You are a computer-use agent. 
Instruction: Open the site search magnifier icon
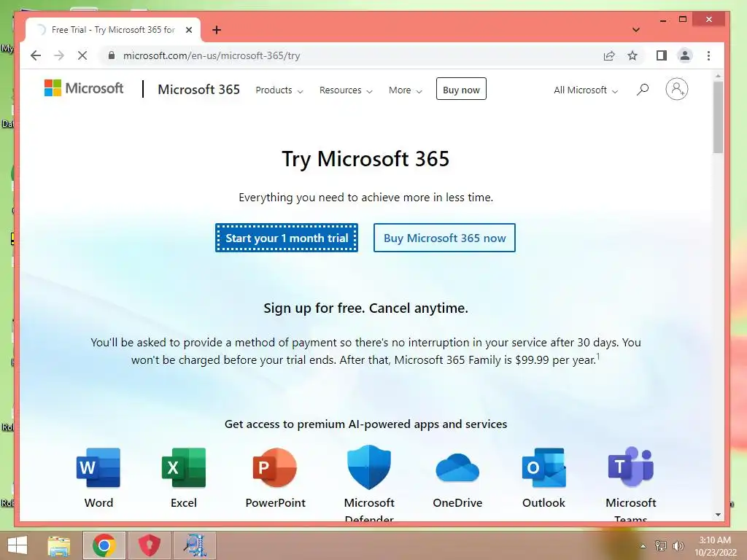pyautogui.click(x=643, y=90)
